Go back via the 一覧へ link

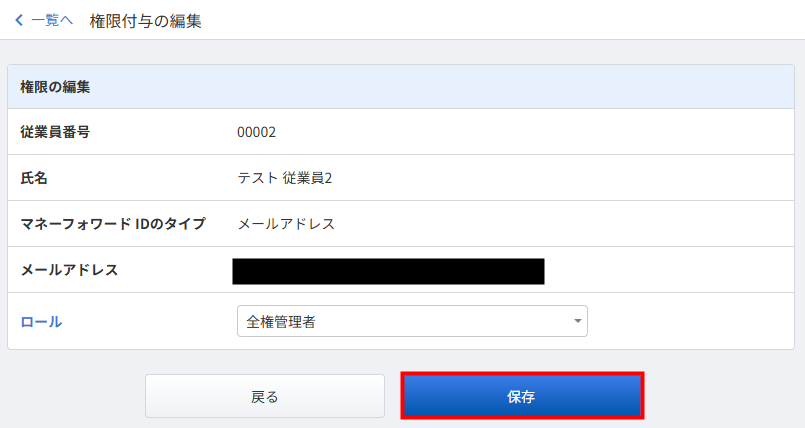[x=51, y=20]
